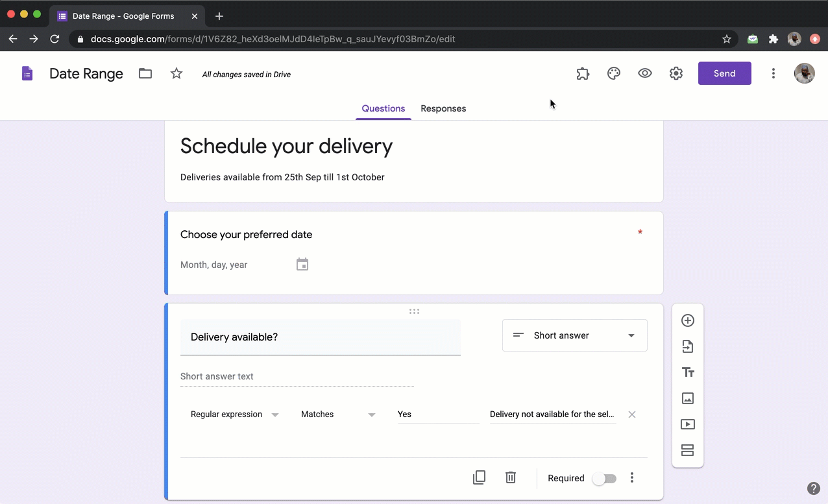Add a new section from sidebar
The height and width of the screenshot is (504, 828).
pyautogui.click(x=687, y=450)
